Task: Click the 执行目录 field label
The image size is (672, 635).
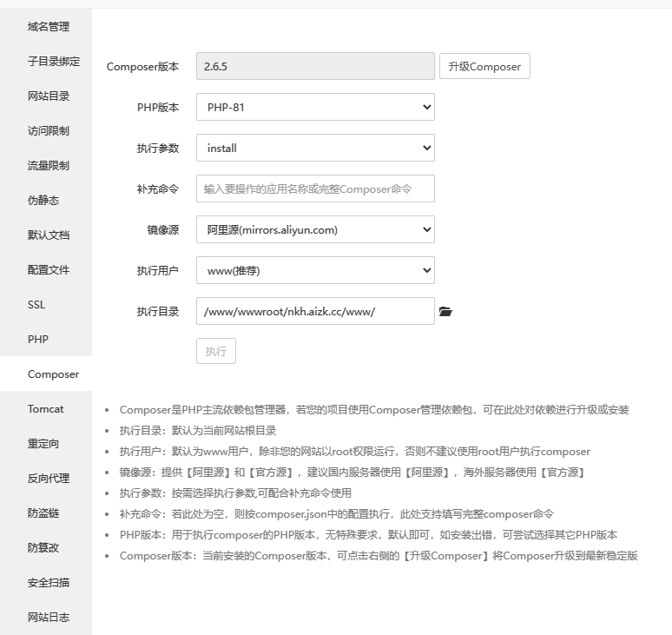Action: [158, 312]
